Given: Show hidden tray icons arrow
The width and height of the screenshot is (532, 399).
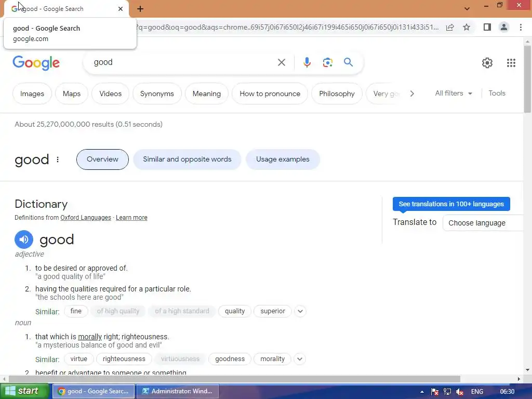Looking at the screenshot, I should [x=422, y=392].
